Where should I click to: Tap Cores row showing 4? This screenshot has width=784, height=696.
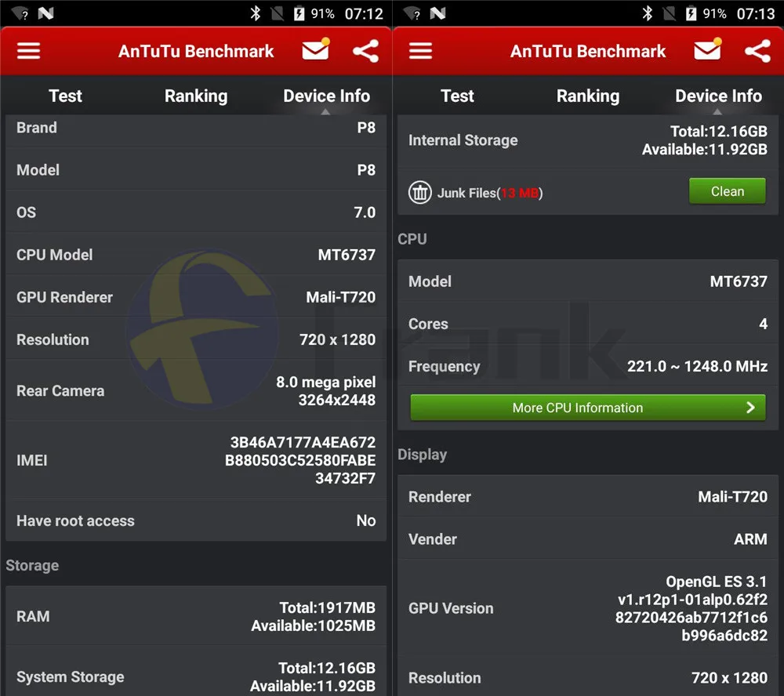(588, 324)
